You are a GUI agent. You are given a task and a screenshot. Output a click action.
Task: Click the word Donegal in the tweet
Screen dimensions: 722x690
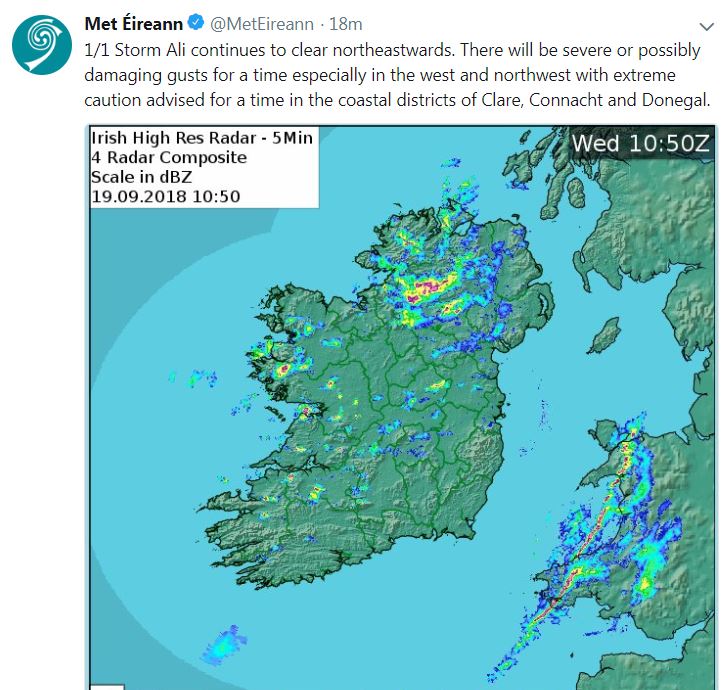[x=670, y=101]
